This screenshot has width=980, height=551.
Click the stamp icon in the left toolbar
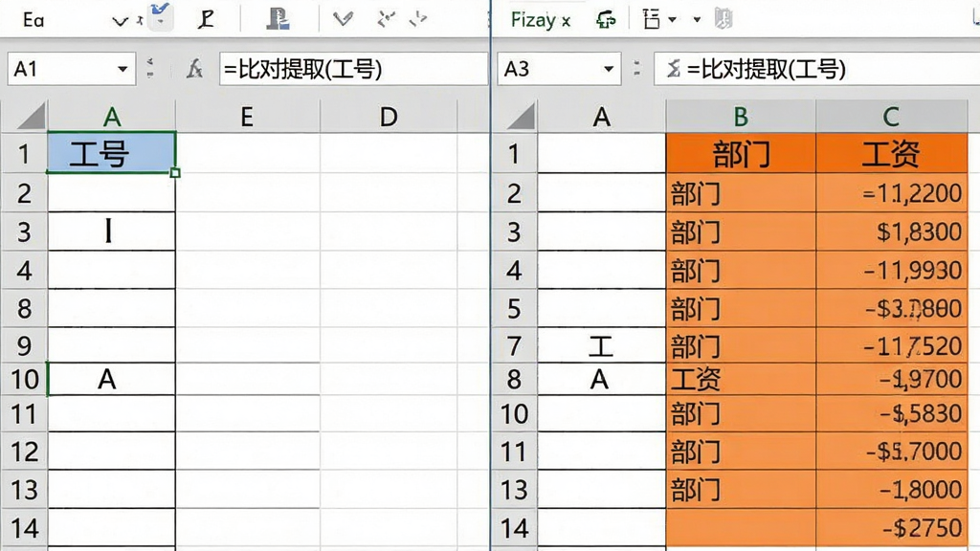point(278,19)
